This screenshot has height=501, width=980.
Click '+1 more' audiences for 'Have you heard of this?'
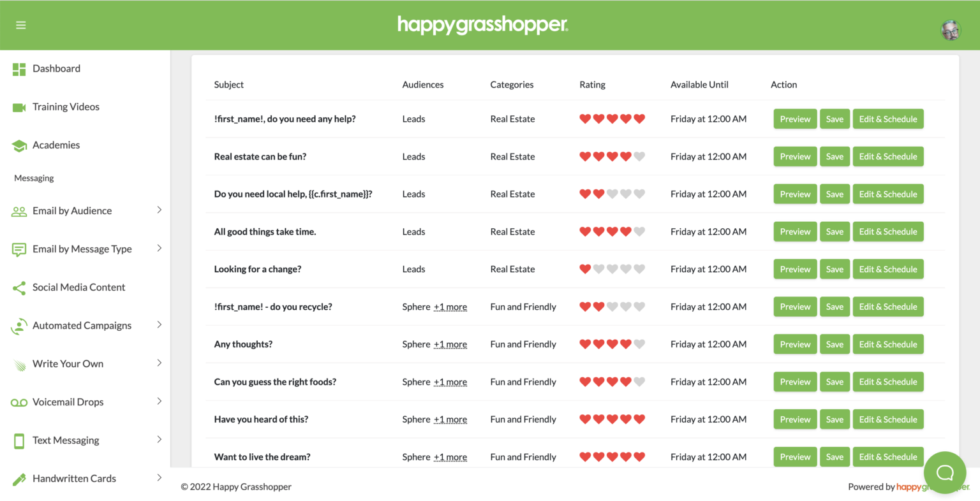click(x=450, y=419)
